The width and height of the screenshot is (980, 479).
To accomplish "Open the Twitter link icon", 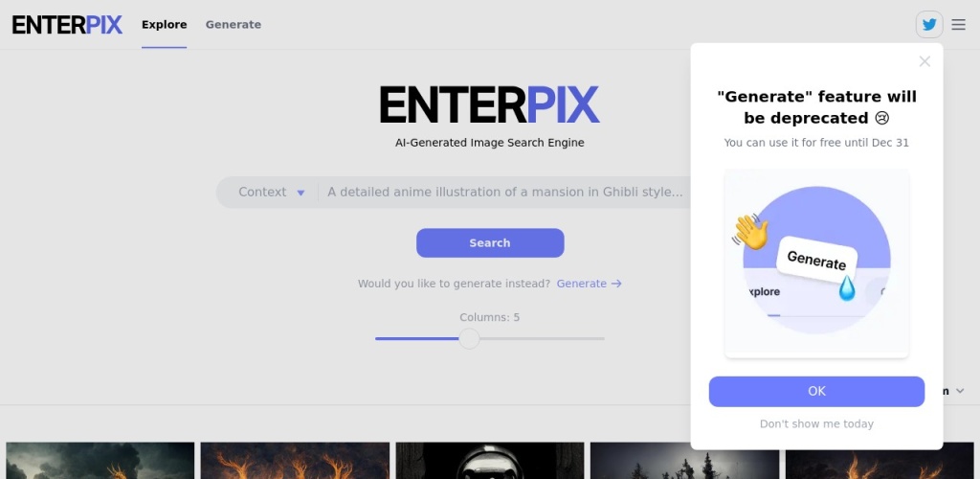I will click(928, 25).
